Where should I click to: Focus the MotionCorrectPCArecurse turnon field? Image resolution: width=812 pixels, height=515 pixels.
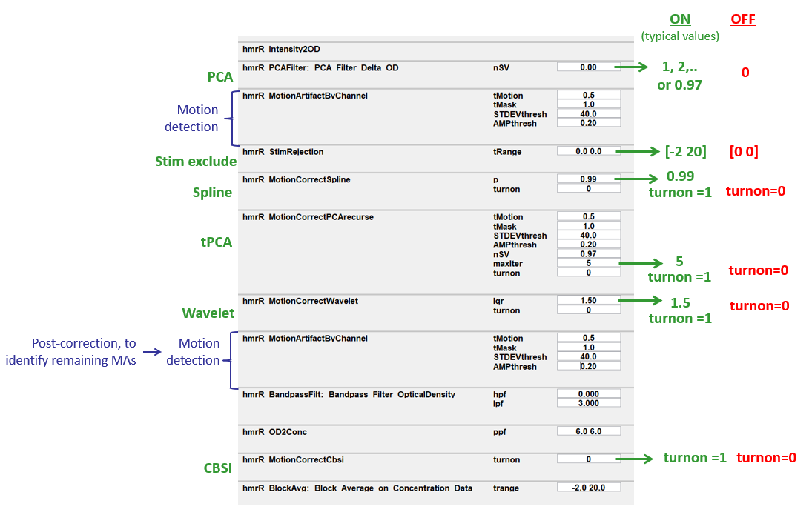[588, 273]
